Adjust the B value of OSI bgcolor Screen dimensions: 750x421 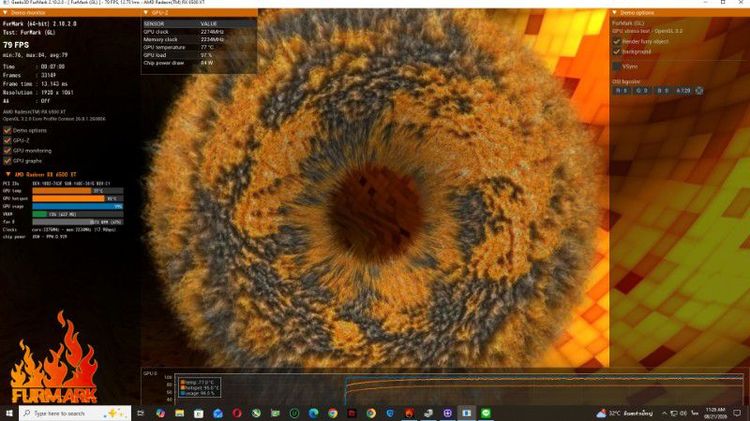pyautogui.click(x=662, y=90)
